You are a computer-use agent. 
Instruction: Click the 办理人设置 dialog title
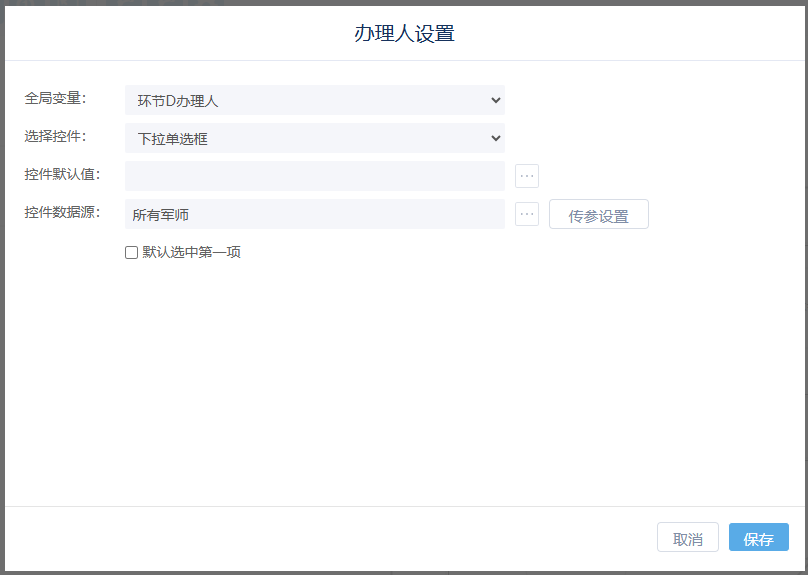coord(404,33)
